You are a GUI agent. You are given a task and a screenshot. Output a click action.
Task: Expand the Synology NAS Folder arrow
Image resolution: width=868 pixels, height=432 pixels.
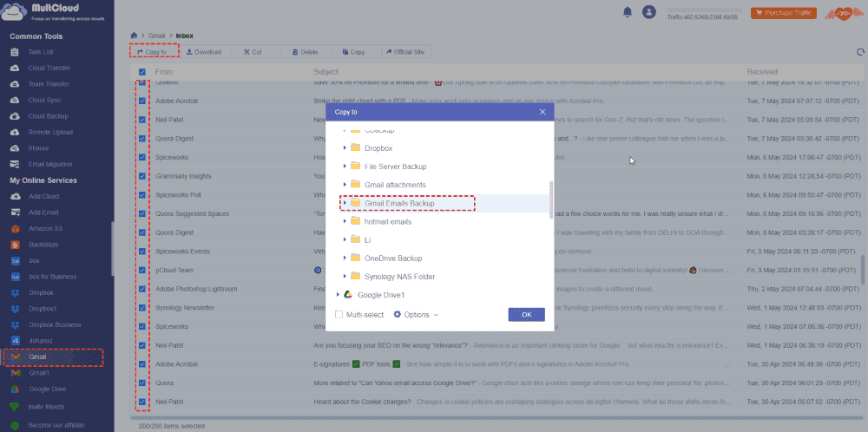coord(345,276)
